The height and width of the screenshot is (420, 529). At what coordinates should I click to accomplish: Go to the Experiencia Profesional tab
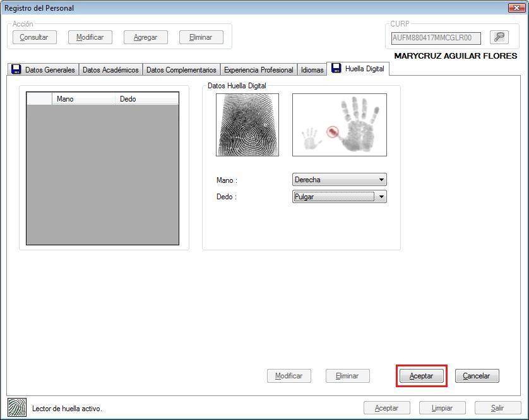pos(258,69)
